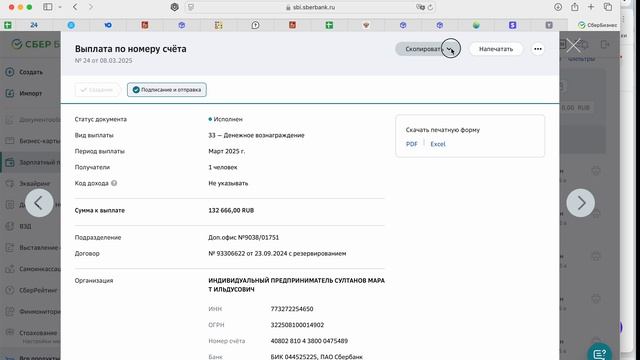Reload page using address bar refresh icon
Image resolution: width=640 pixels, height=360 pixels.
(430, 7)
